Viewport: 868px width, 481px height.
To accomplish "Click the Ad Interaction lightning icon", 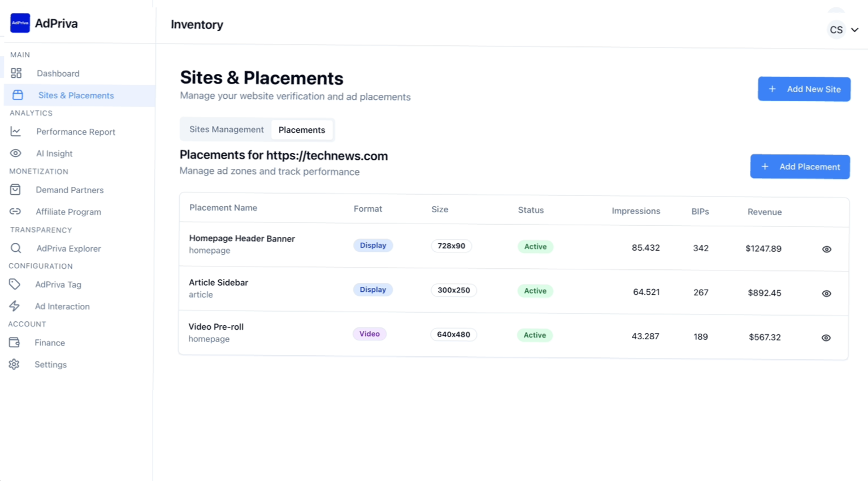I will [15, 306].
